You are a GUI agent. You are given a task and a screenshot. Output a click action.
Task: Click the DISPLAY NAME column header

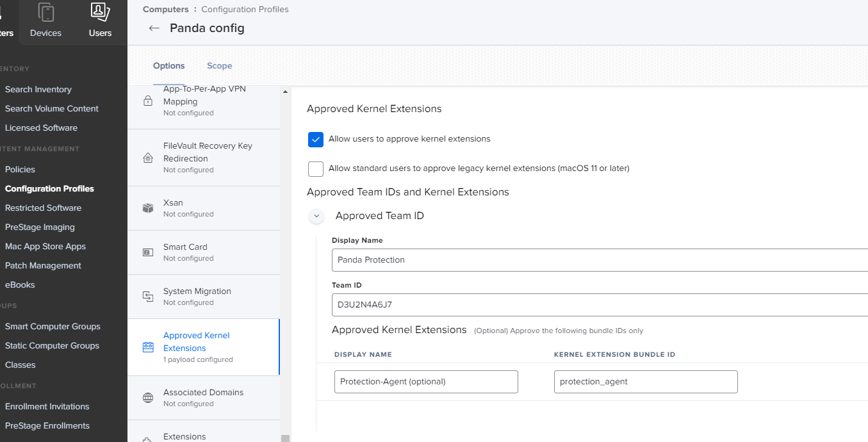click(x=363, y=355)
